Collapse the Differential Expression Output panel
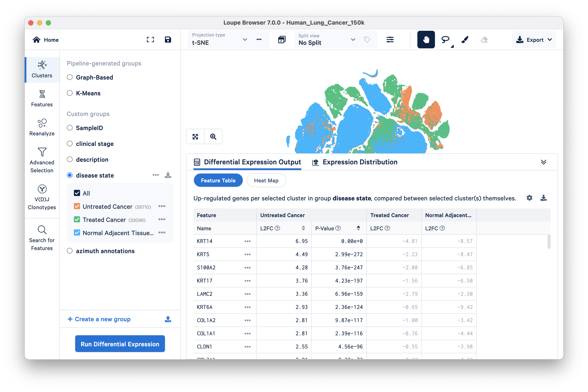This screenshot has height=392, width=588. coord(543,162)
